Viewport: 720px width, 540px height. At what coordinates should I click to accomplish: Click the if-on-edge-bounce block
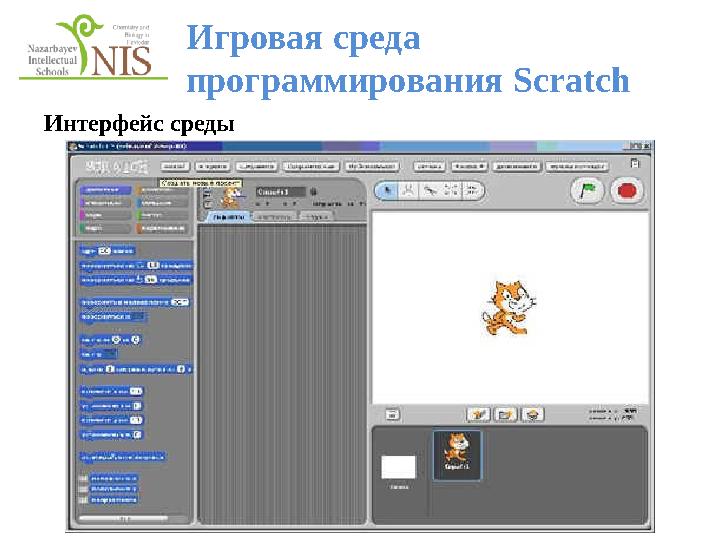click(x=122, y=457)
